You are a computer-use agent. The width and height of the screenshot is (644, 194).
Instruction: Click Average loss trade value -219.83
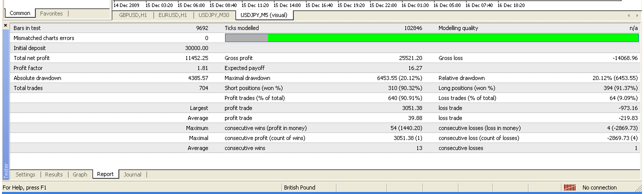pos(628,118)
